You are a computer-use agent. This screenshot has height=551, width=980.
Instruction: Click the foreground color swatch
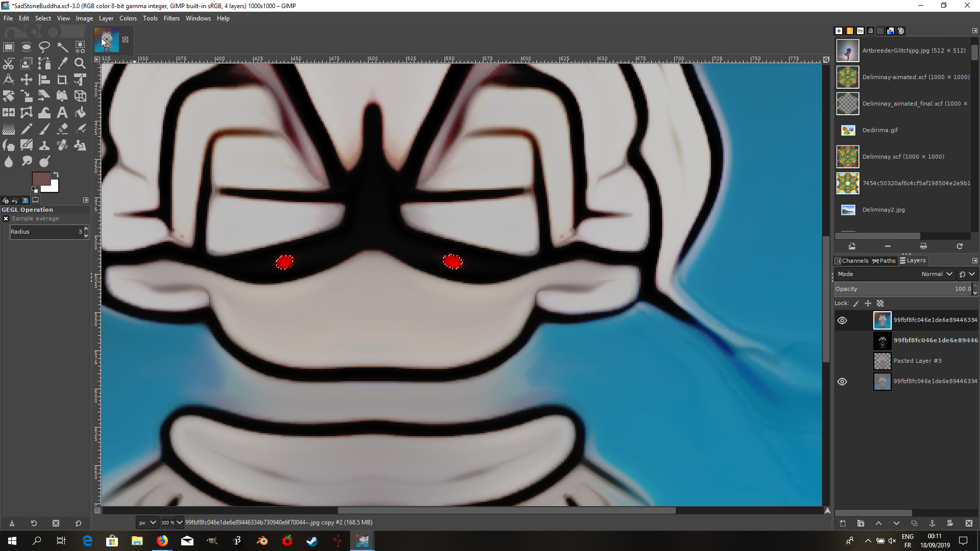pyautogui.click(x=40, y=179)
